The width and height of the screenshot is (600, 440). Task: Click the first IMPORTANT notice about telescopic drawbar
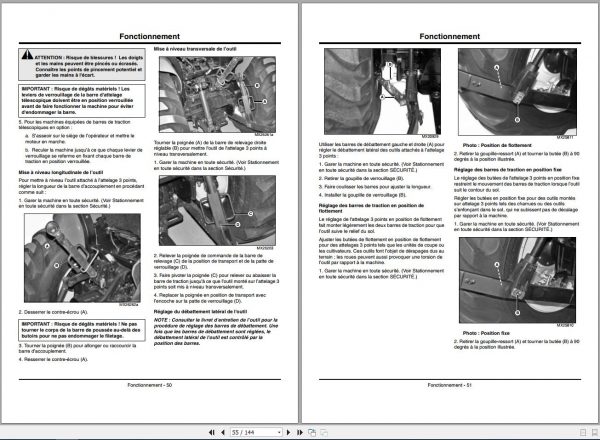point(82,101)
